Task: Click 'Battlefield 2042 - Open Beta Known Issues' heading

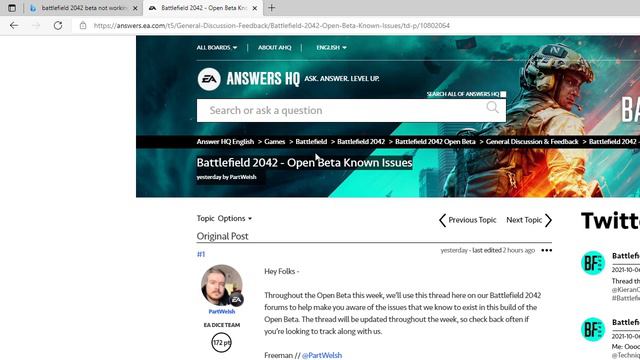Action: tap(304, 162)
